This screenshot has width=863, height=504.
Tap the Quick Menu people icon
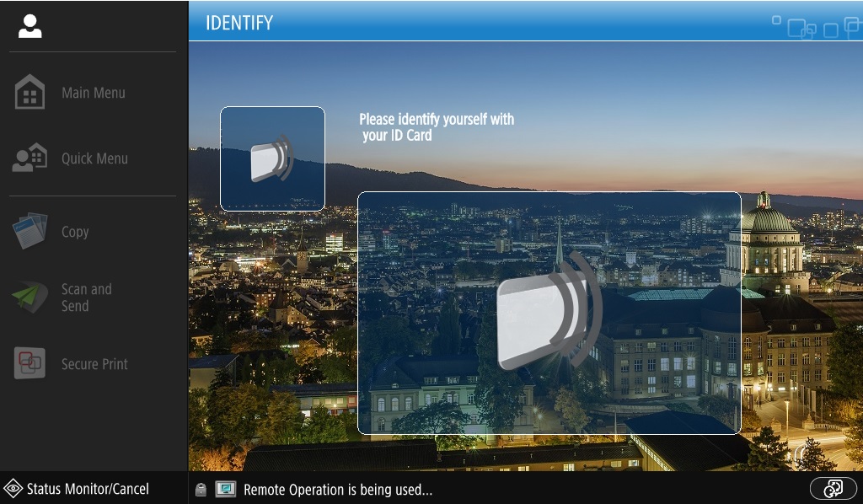click(x=29, y=158)
